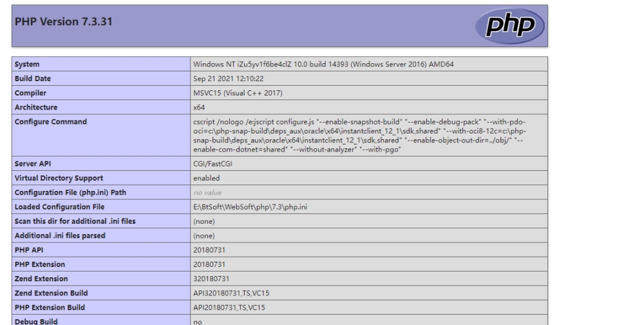Click the 'Compiler' label
Image resolution: width=644 pixels, height=325 pixels.
[30, 93]
